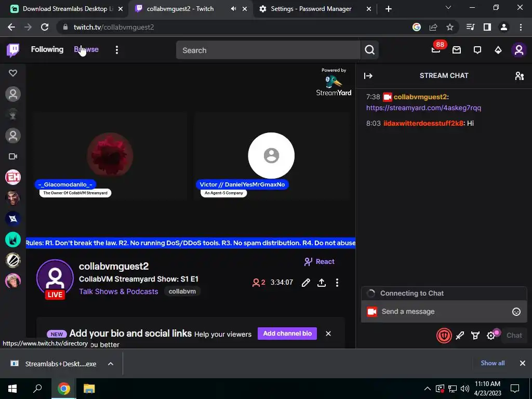
Task: Close the Chrome downloads bar
Action: pyautogui.click(x=523, y=363)
